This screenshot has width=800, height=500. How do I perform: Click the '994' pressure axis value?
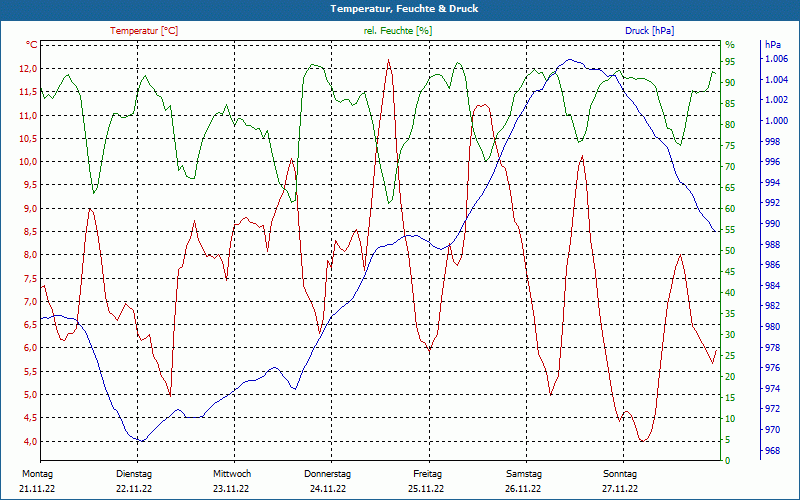773,183
